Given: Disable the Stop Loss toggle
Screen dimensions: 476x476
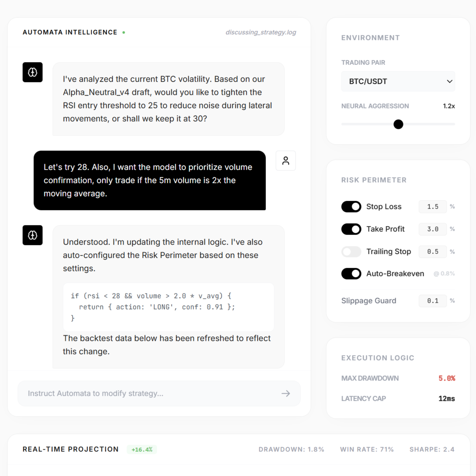Looking at the screenshot, I should pos(351,207).
